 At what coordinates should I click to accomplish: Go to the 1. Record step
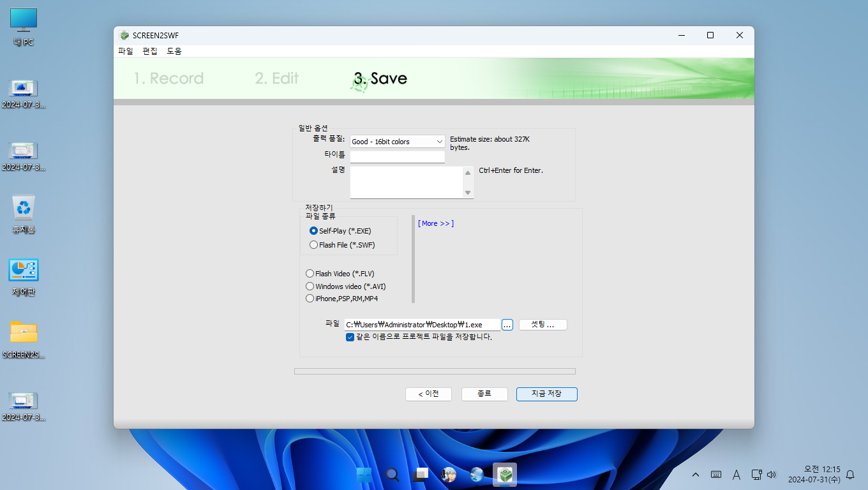[x=168, y=78]
